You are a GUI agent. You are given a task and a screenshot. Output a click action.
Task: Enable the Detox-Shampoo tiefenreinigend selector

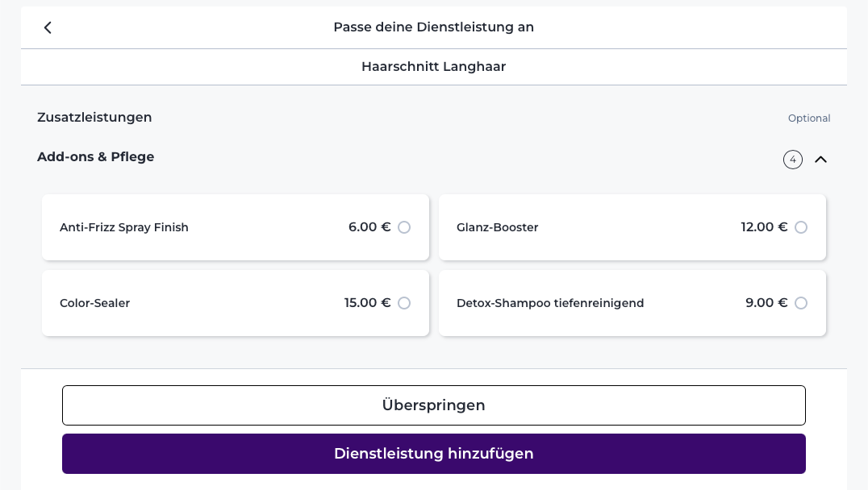tap(801, 303)
